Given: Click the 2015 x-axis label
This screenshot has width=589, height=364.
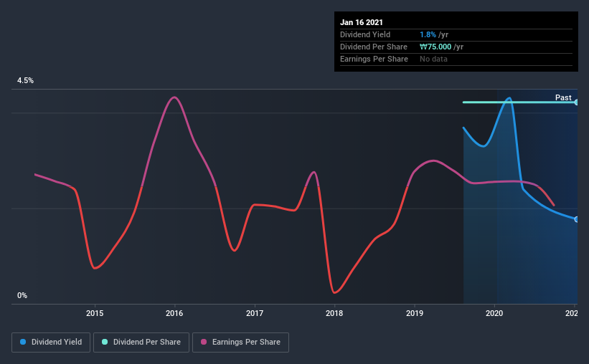Looking at the screenshot, I should [95, 313].
